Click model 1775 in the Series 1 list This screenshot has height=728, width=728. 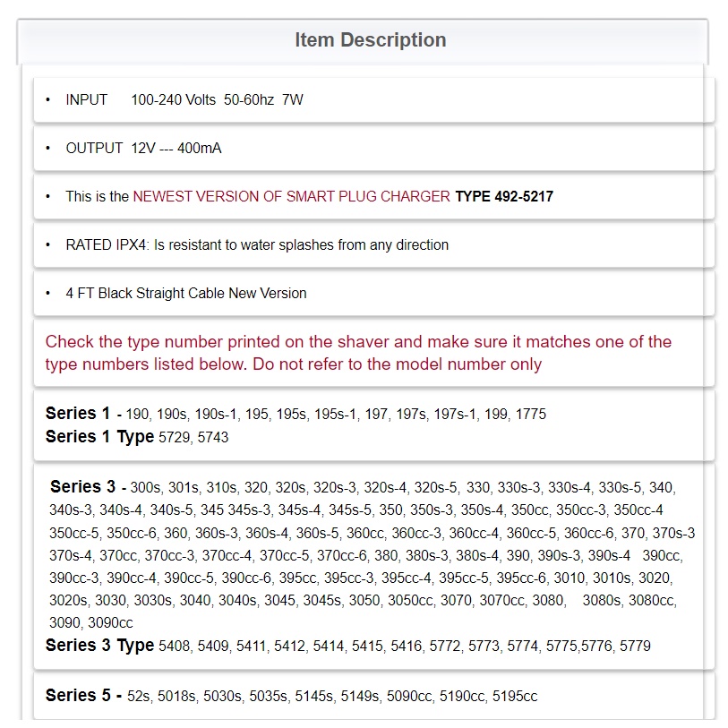529,415
